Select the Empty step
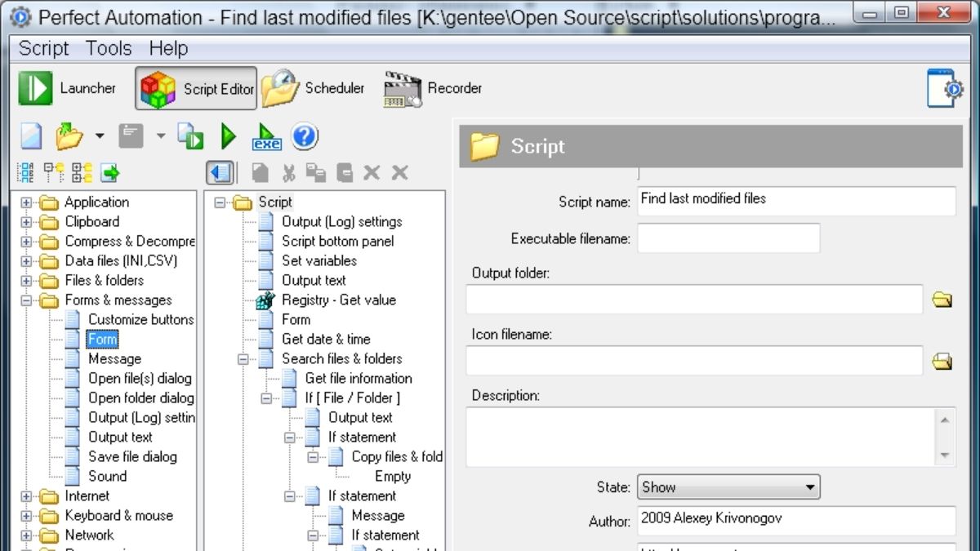Screen dimensions: 980x551 (x=393, y=476)
